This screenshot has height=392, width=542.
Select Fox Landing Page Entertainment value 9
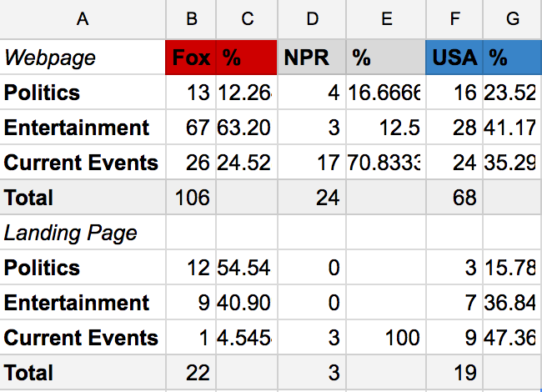[x=191, y=303]
